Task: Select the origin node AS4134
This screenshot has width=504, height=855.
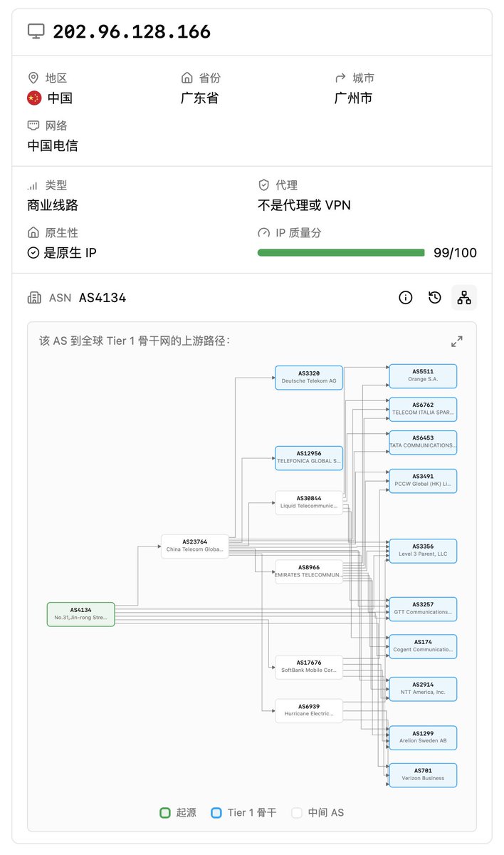Action: 81,614
